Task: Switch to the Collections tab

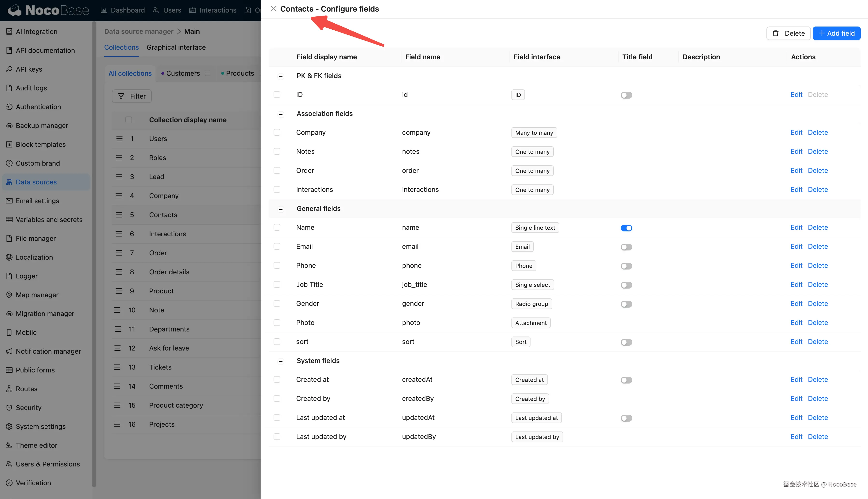Action: (121, 47)
